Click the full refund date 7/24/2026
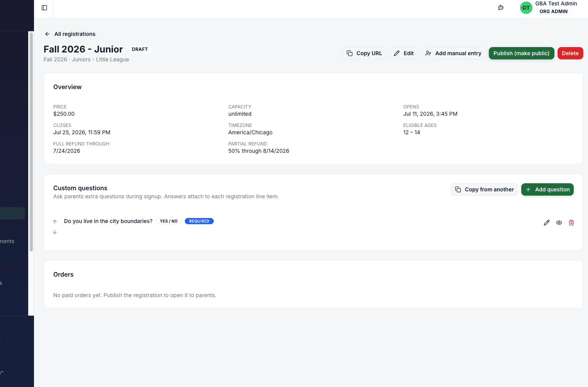588x387 pixels. point(67,151)
